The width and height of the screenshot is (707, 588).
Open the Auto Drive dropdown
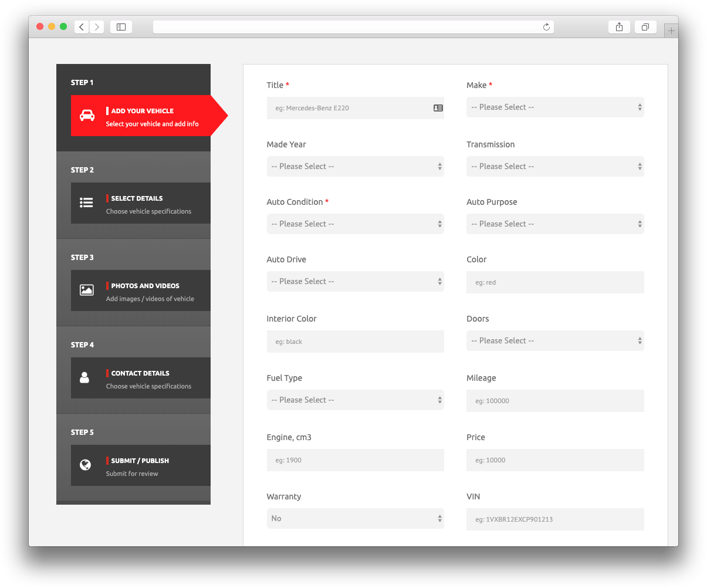coord(355,282)
